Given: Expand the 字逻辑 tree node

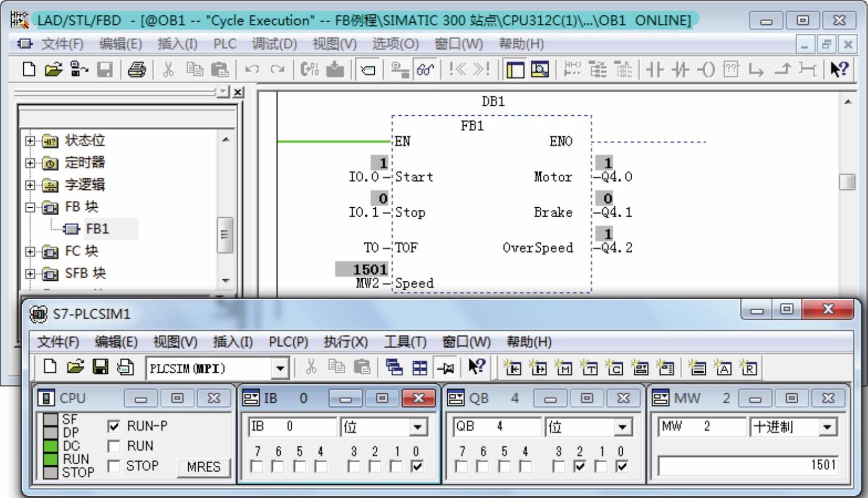Looking at the screenshot, I should (30, 185).
